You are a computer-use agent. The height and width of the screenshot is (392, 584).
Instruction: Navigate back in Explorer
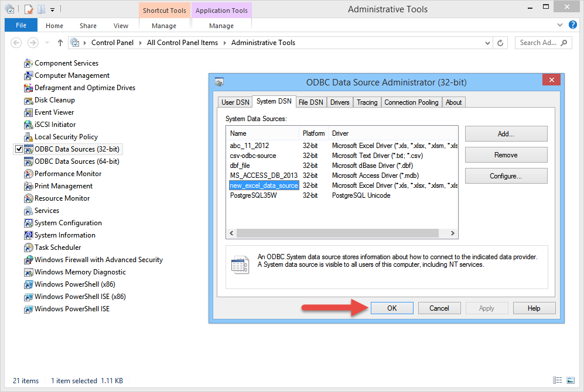click(16, 43)
